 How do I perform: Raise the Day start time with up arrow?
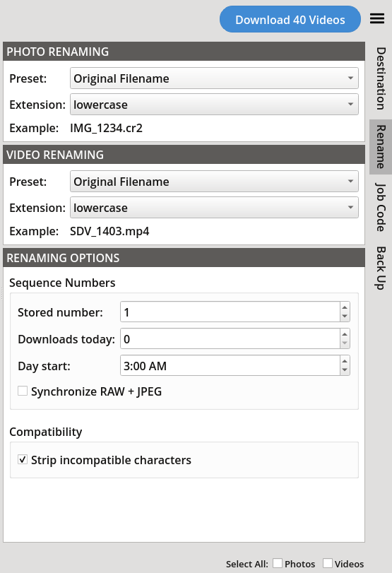click(345, 360)
